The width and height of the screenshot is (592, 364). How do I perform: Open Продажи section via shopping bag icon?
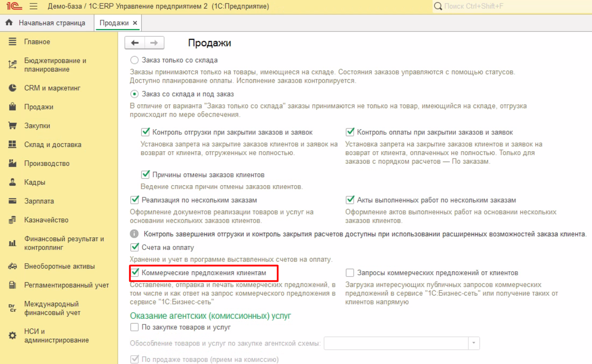(12, 107)
